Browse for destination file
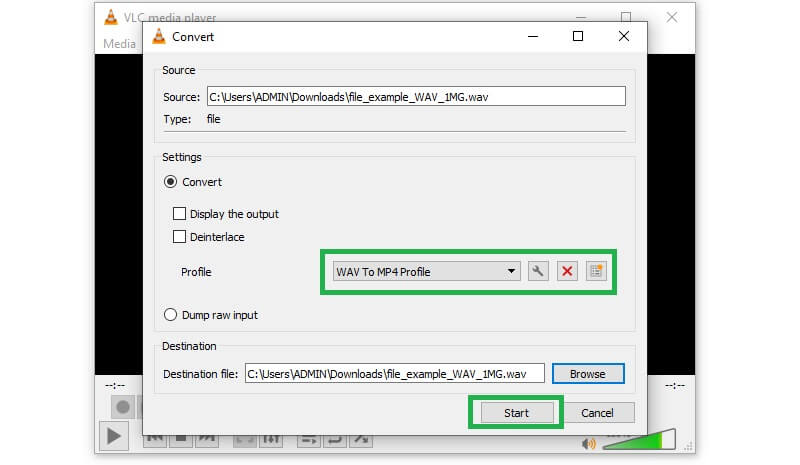This screenshot has height=465, width=800. click(587, 374)
